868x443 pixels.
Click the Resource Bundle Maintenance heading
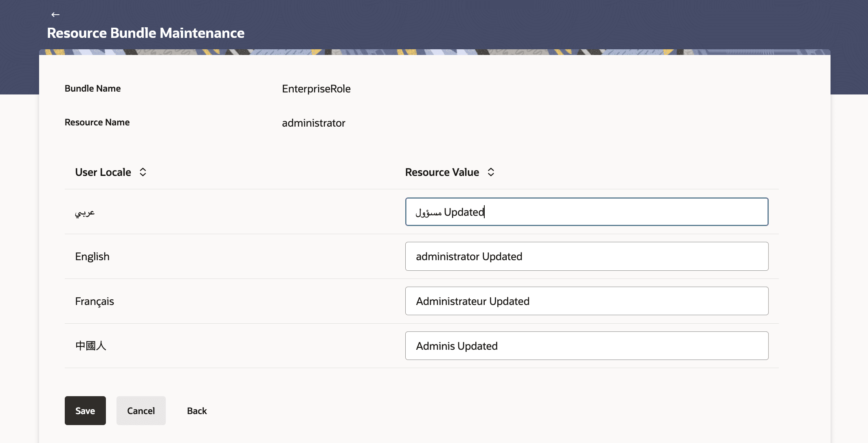point(145,33)
